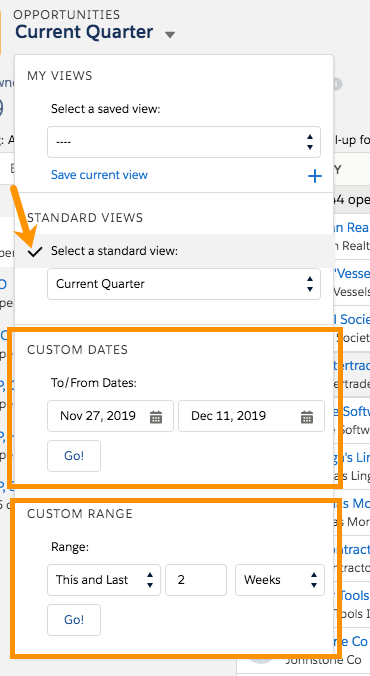This screenshot has width=370, height=676.
Task: Click the Nov 27, 2019 start date field
Action: 110,416
